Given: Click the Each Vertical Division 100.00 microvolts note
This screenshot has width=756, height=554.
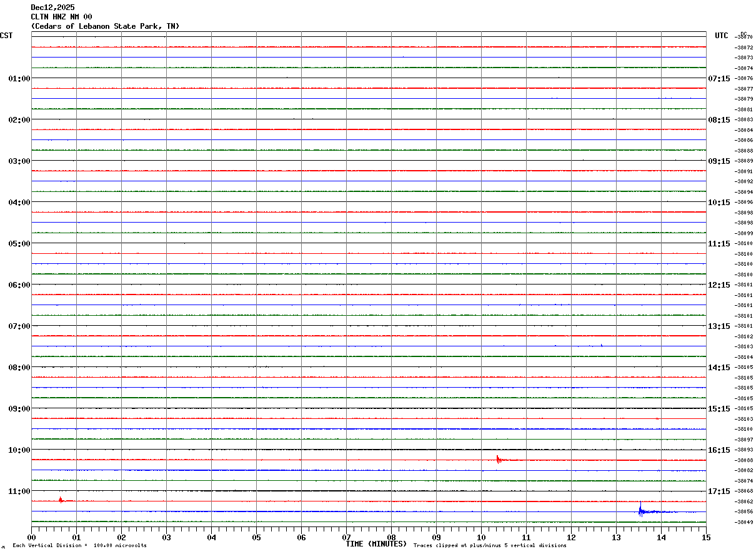Looking at the screenshot, I should tap(79, 546).
